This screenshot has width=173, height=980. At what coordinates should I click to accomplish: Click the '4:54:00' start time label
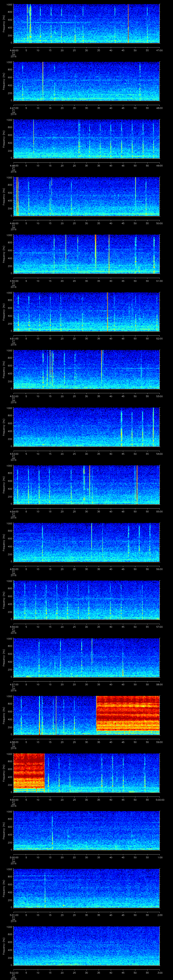pos(14,511)
